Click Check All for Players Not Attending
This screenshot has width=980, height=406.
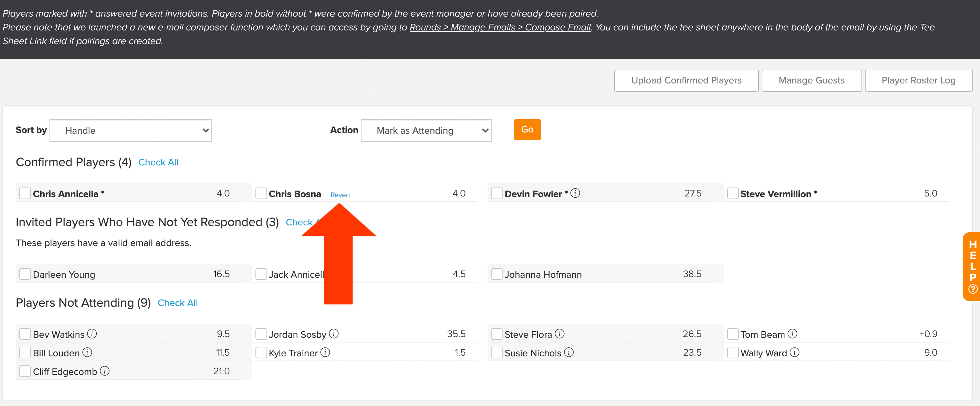tap(178, 303)
